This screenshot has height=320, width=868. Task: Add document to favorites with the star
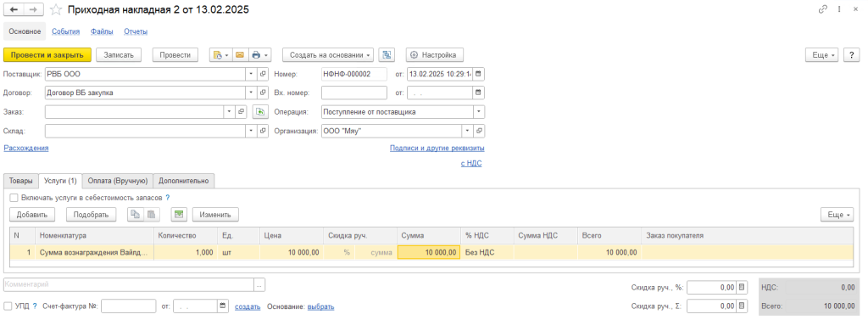coord(56,10)
